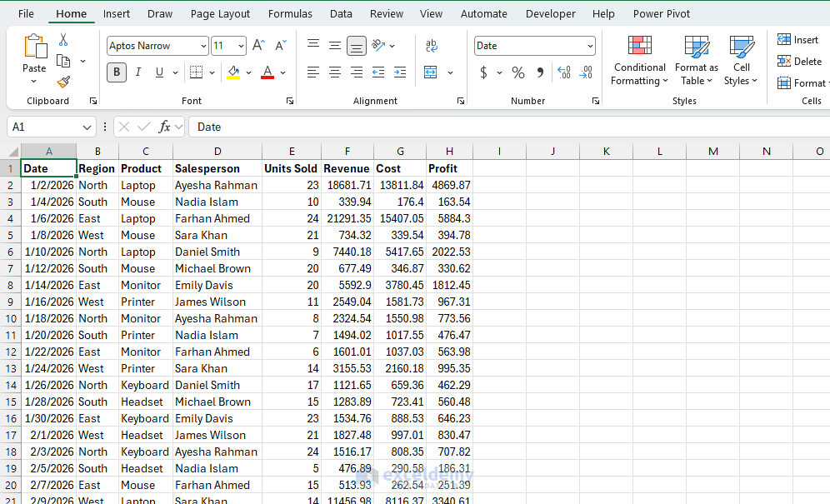Decrease the cell indent

point(378,72)
